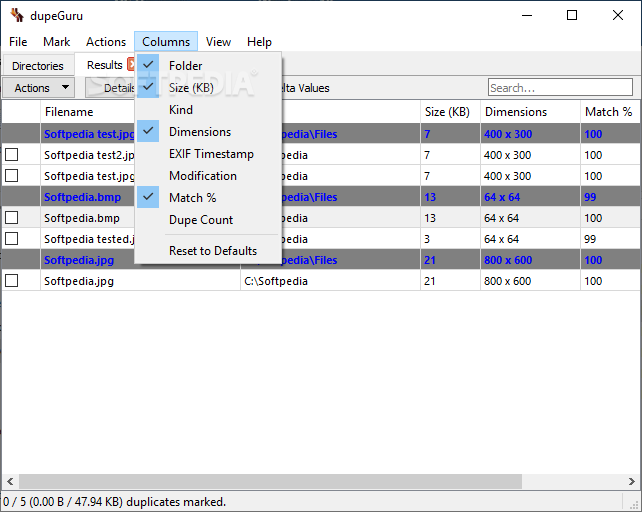Open the View menu

[218, 42]
